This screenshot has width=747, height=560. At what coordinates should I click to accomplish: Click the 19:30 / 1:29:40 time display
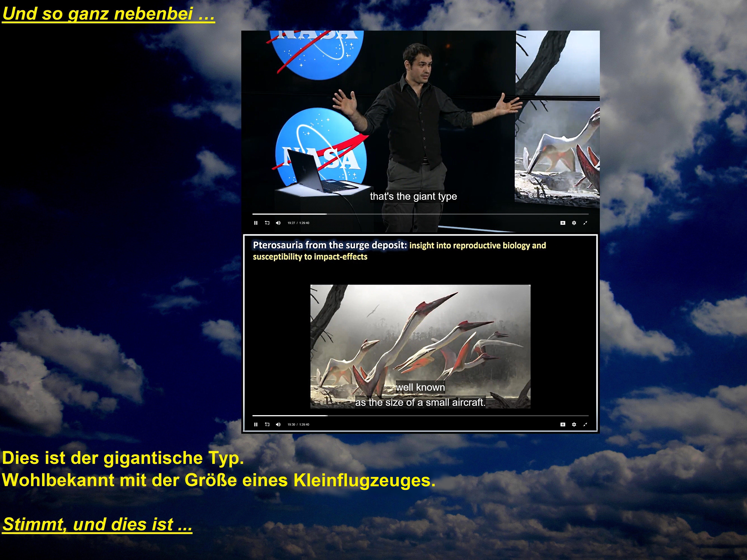click(298, 424)
